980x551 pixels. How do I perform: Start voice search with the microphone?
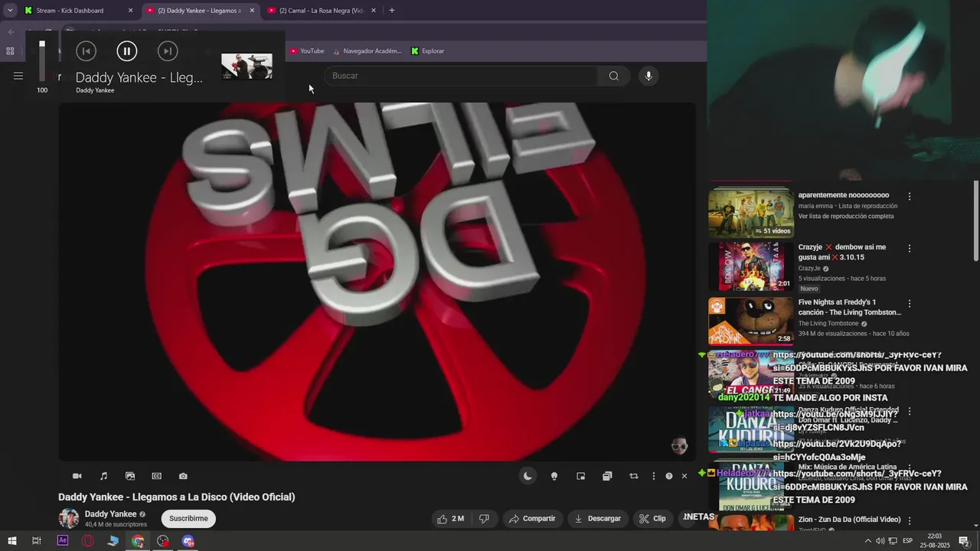coord(648,76)
